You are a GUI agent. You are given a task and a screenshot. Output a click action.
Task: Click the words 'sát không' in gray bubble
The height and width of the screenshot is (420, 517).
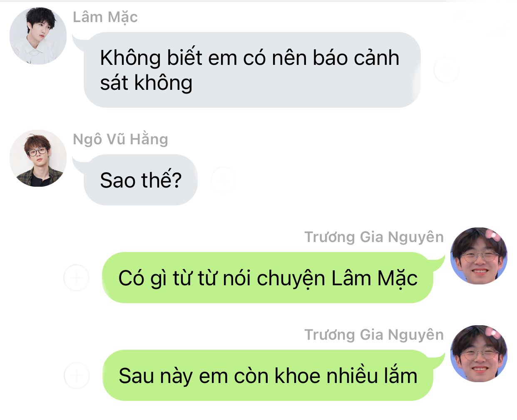tap(146, 83)
